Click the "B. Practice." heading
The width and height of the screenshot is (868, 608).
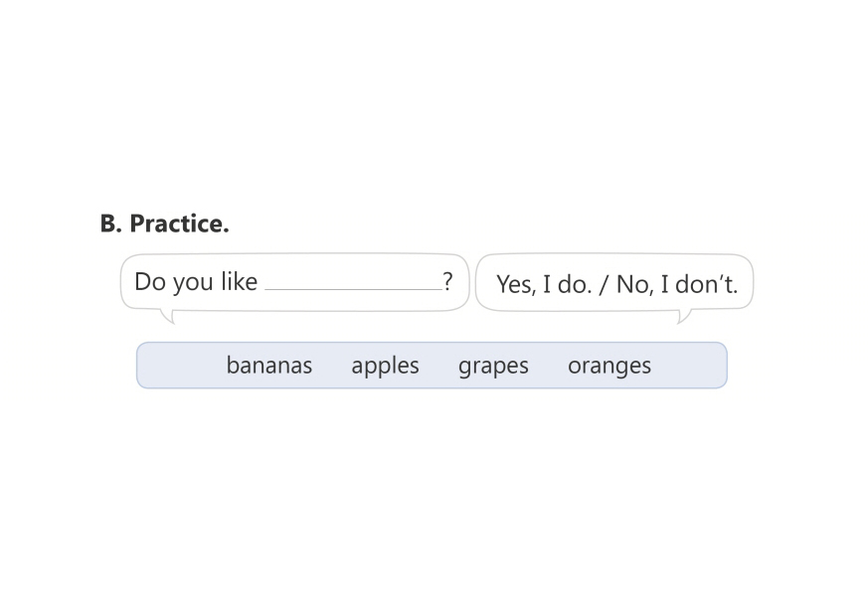point(164,224)
